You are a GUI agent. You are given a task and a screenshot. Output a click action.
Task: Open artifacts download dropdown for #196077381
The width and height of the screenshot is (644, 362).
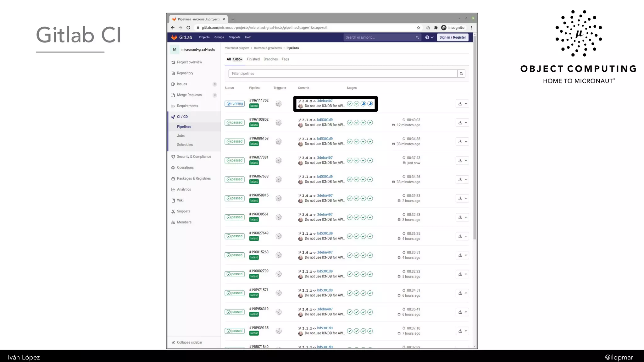click(x=462, y=161)
